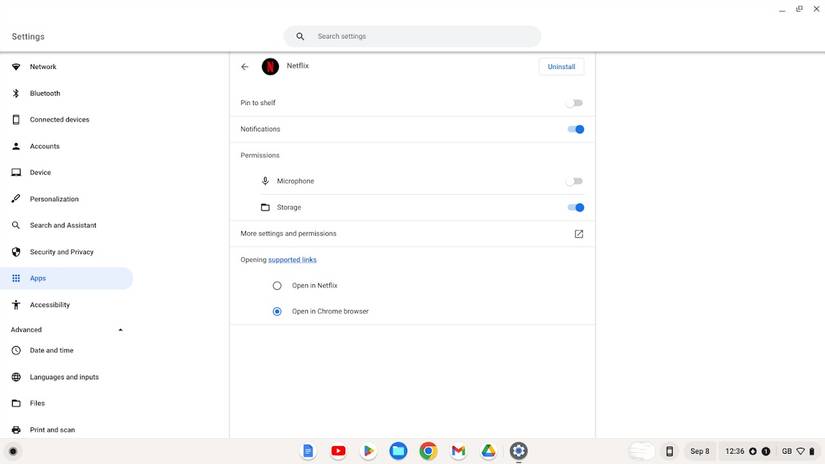
Task: Launch Google Play Store from shelf
Action: click(x=368, y=451)
